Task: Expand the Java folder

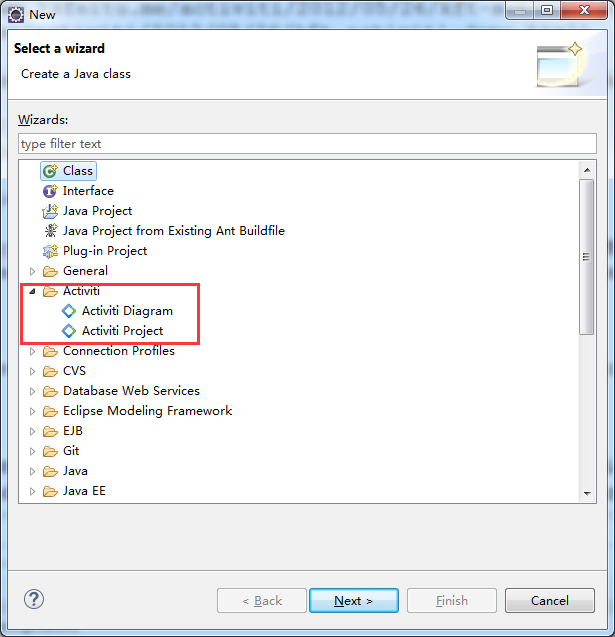Action: (32, 471)
